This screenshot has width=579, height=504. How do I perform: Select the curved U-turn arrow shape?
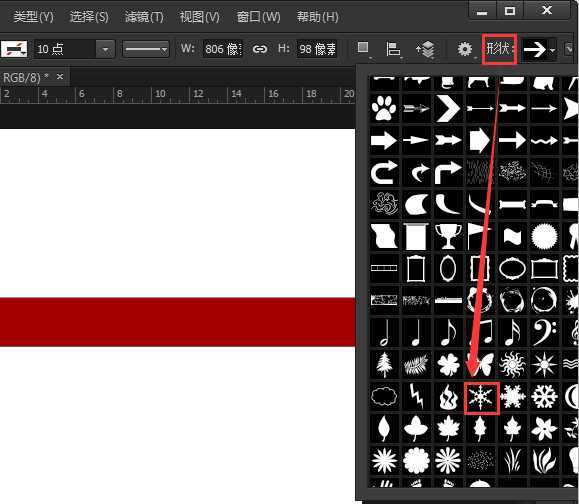tap(384, 172)
